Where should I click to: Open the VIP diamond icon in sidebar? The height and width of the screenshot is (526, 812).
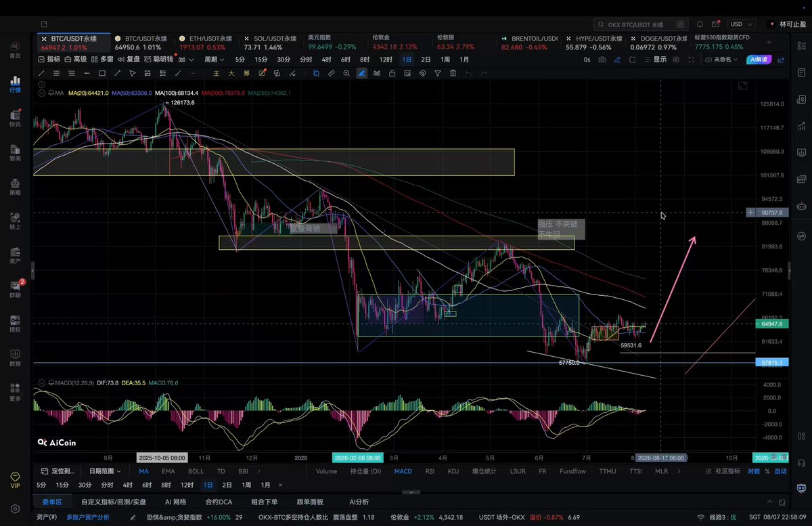click(14, 479)
